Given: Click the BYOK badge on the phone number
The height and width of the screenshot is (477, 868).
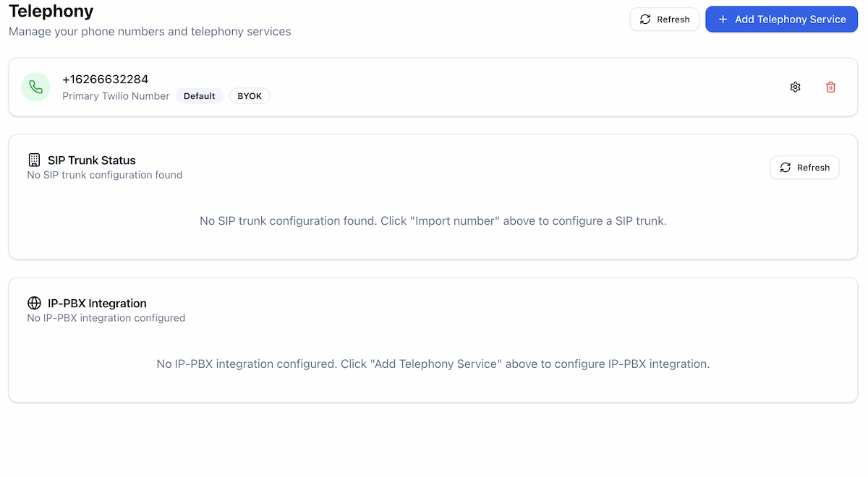Looking at the screenshot, I should 249,95.
